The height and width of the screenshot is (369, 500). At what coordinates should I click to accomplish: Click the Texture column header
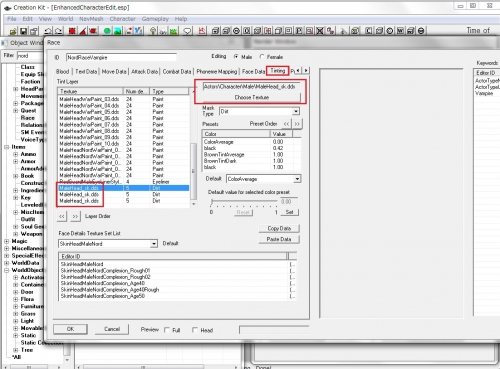pos(90,91)
